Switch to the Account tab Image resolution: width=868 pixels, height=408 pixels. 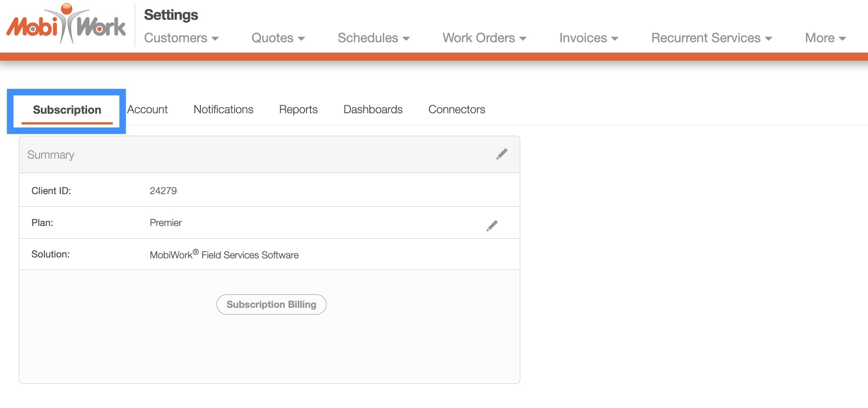[x=147, y=110]
